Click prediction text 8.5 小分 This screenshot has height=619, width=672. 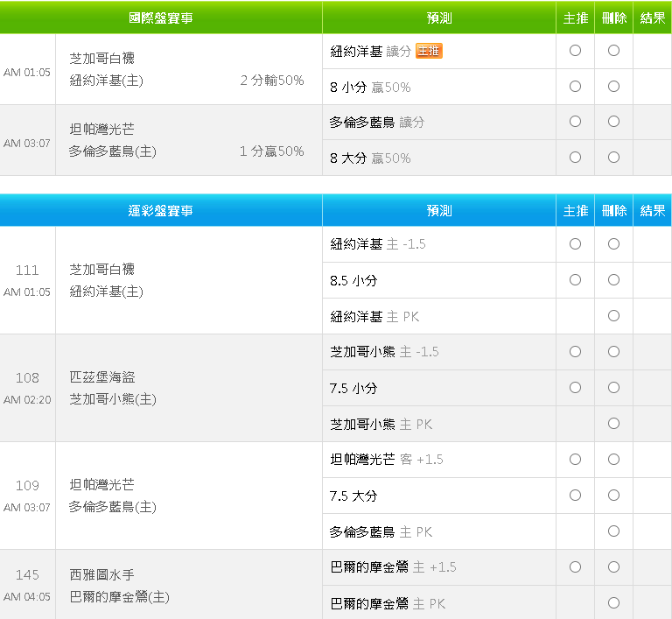pyautogui.click(x=353, y=280)
